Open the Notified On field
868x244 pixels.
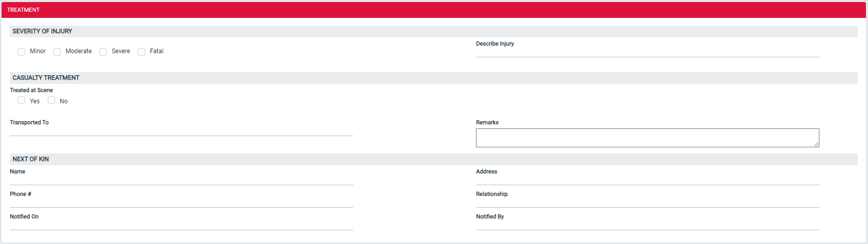(181, 225)
